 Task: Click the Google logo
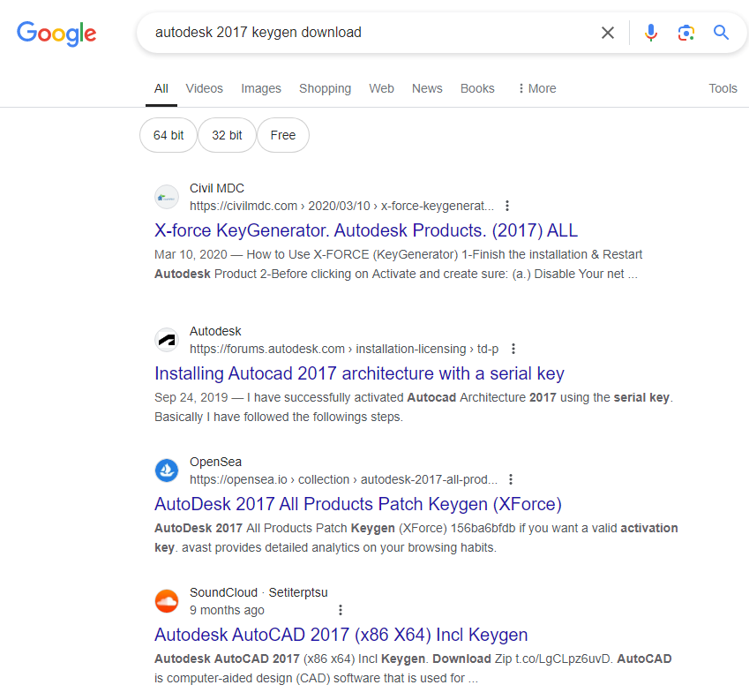point(56,34)
